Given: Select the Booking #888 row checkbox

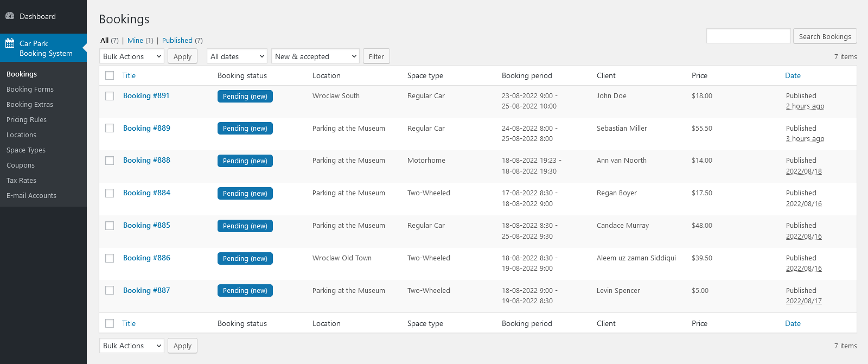Looking at the screenshot, I should coord(110,161).
